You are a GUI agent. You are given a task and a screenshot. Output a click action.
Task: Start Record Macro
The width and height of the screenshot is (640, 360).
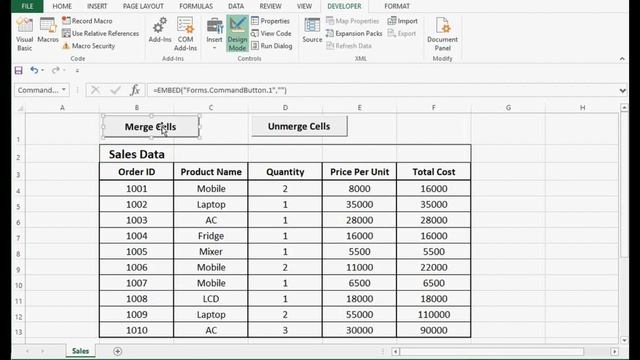tap(87, 21)
